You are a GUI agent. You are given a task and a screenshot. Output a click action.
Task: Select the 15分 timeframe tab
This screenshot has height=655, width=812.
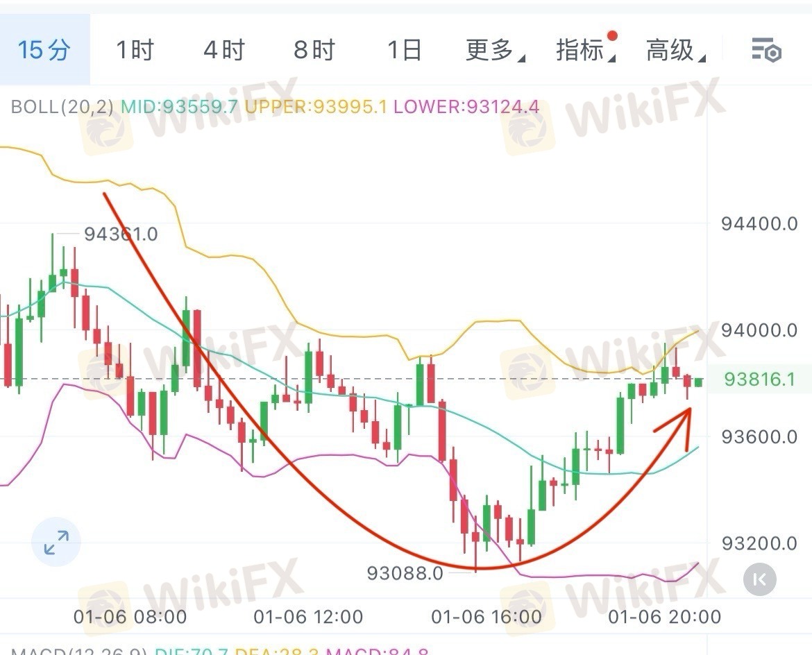(x=44, y=50)
